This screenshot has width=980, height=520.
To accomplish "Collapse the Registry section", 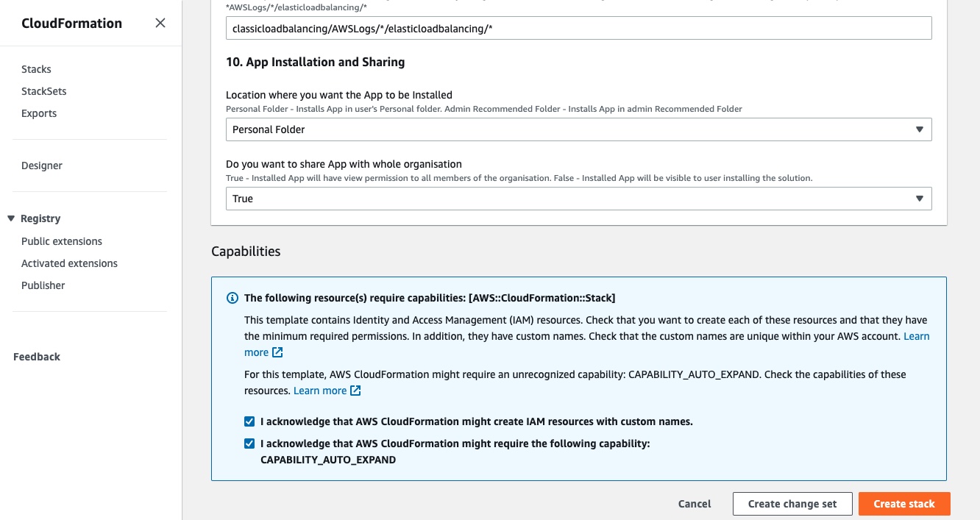I will [x=10, y=218].
